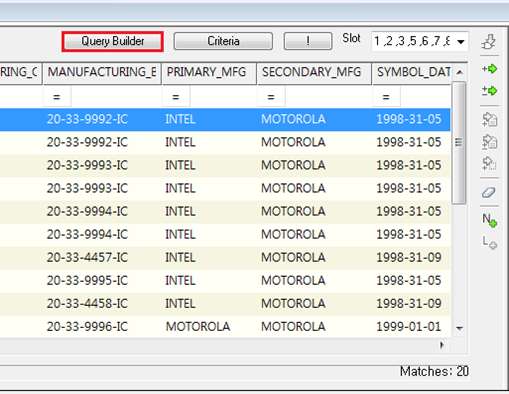Click the grayed document-with-plus-minus icon
This screenshot has width=509, height=394.
[489, 142]
